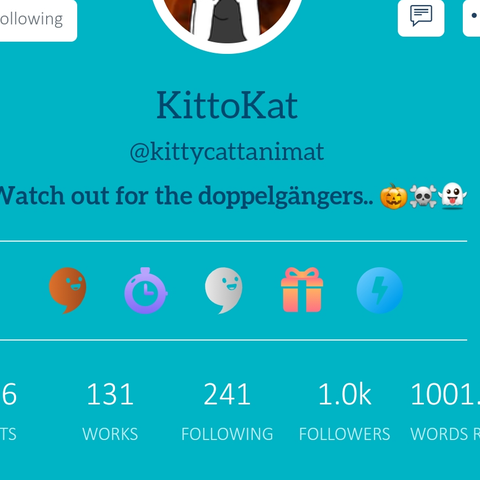Viewport: 480px width, 480px height.
Task: Open the 1.0k Followers list
Action: tap(344, 412)
